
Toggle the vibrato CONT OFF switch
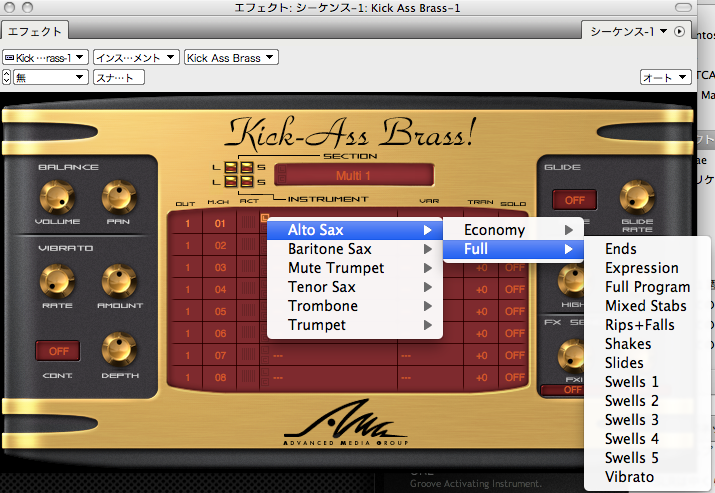click(58, 351)
